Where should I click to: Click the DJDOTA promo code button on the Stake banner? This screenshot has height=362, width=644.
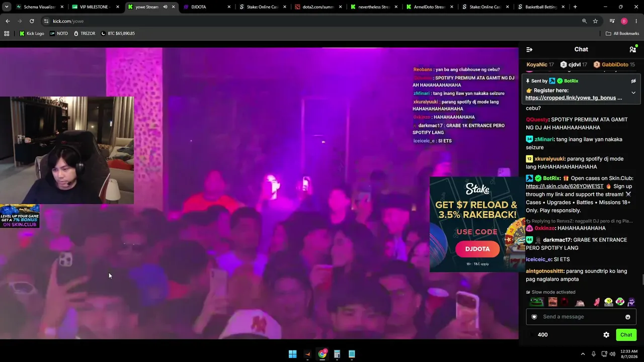[477, 249]
